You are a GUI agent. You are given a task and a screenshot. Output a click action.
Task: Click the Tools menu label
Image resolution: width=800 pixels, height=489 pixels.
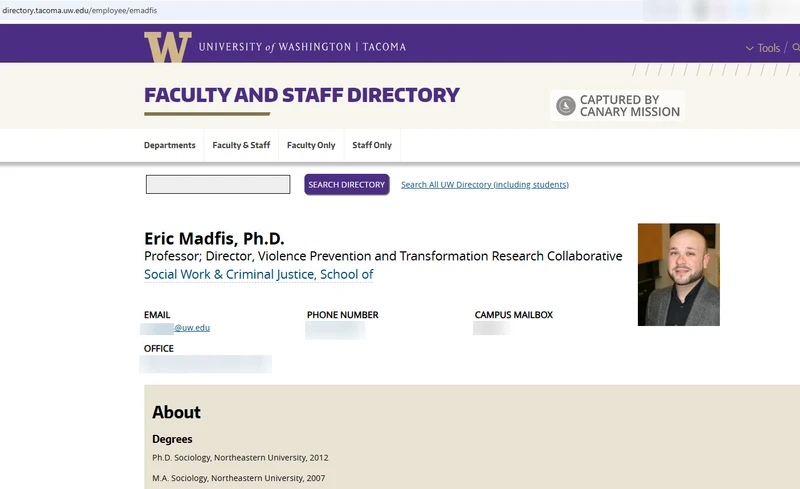[768, 48]
